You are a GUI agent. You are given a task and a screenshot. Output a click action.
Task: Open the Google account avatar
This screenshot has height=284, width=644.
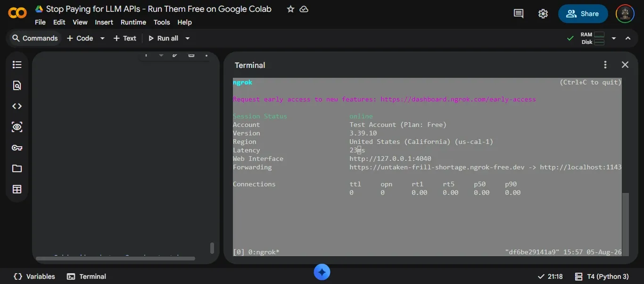[x=625, y=14]
